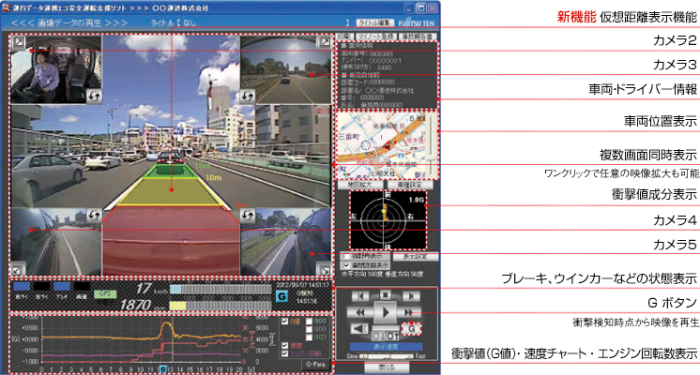Viewport: 700px width, 375px height.
Task: Uncheck the virtual distance display checkbox
Action: [347, 265]
